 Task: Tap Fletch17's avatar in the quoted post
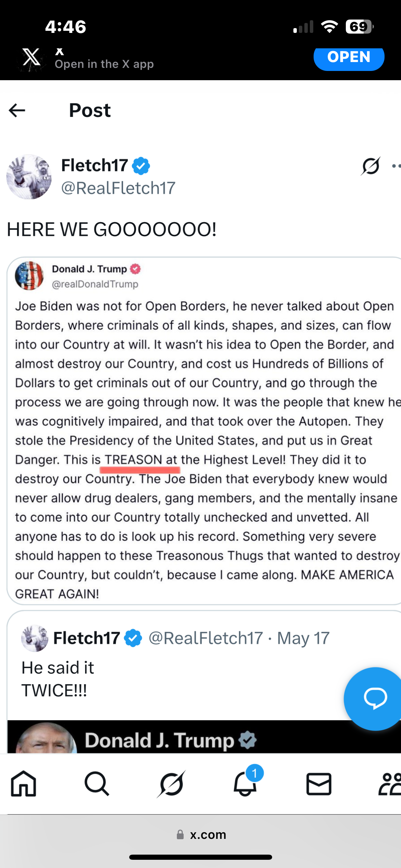[35, 638]
